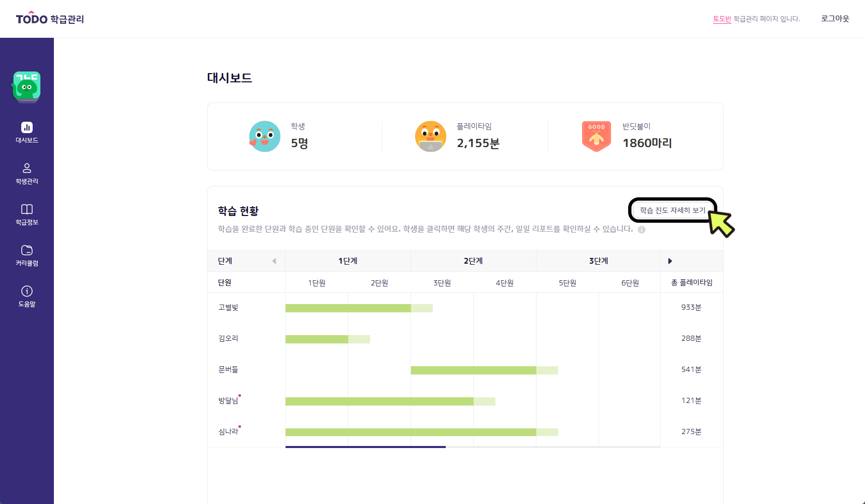Open 학급정보 in the sidebar
Viewport: 865px width, 504px height.
27,214
